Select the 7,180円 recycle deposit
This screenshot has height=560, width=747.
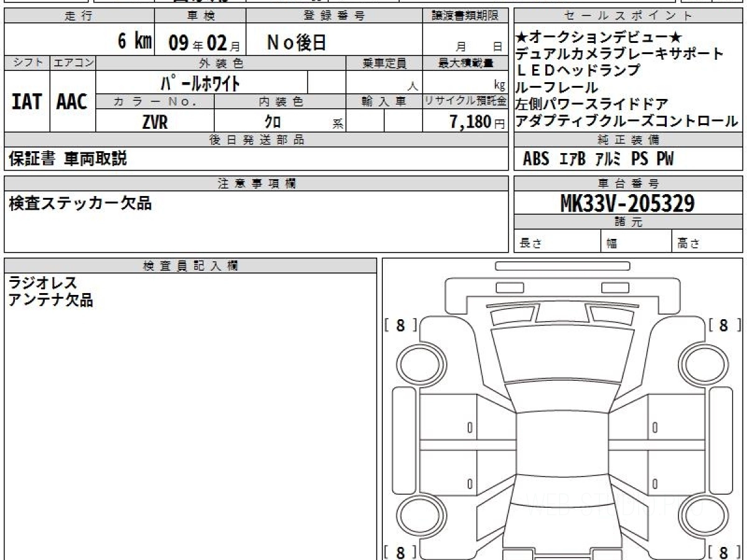click(476, 122)
